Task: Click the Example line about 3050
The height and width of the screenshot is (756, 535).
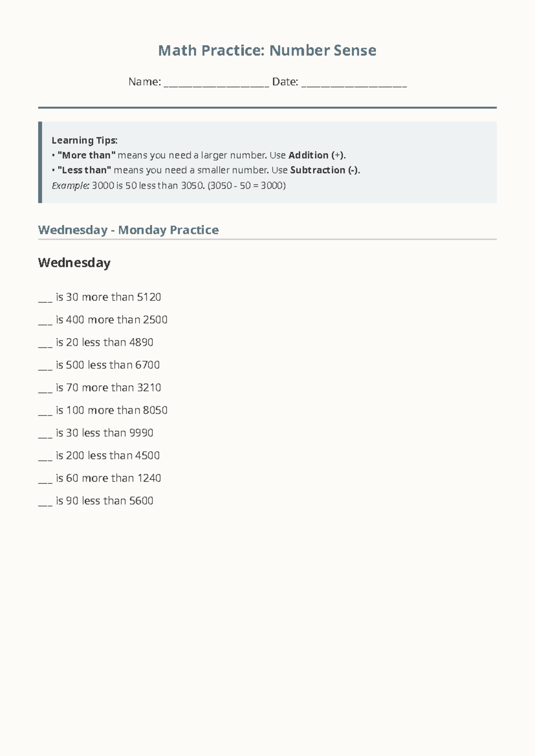Action: [169, 185]
